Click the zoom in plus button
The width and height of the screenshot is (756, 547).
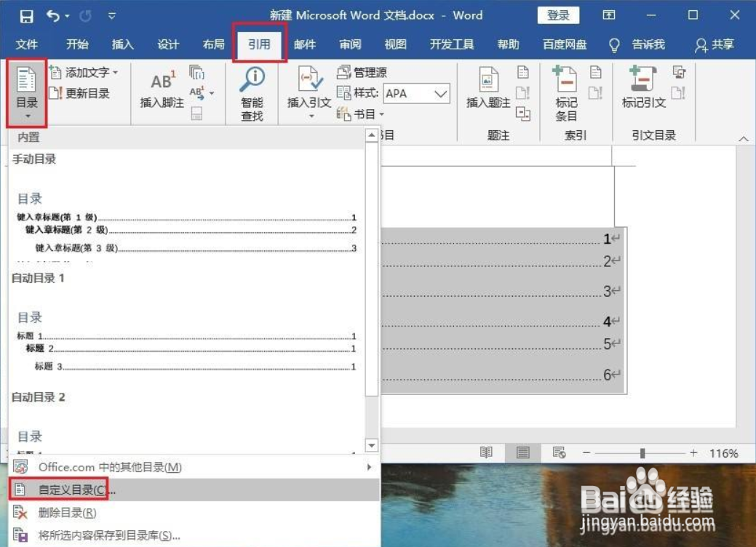(693, 453)
